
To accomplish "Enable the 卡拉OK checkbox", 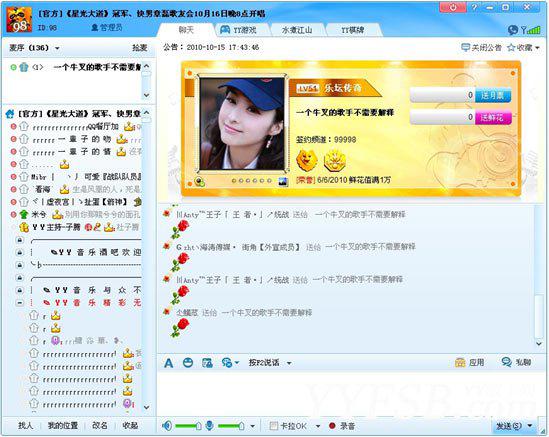I will point(273,426).
